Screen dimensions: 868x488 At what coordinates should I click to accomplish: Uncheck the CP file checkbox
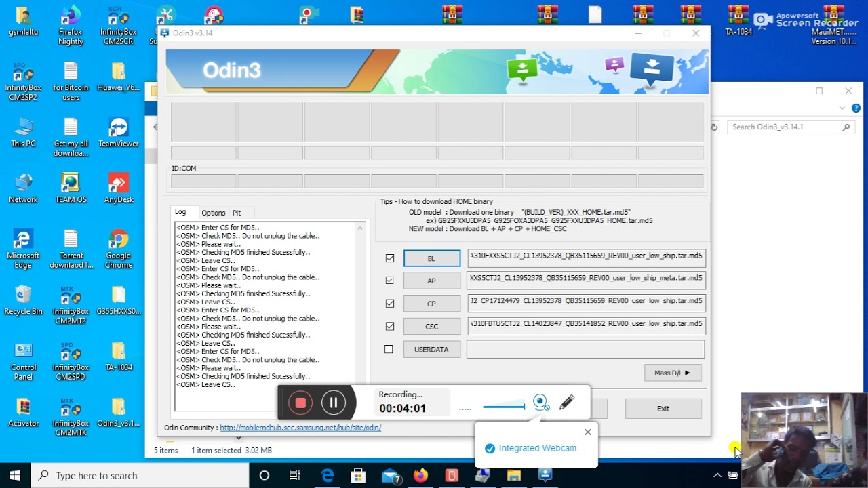click(389, 304)
